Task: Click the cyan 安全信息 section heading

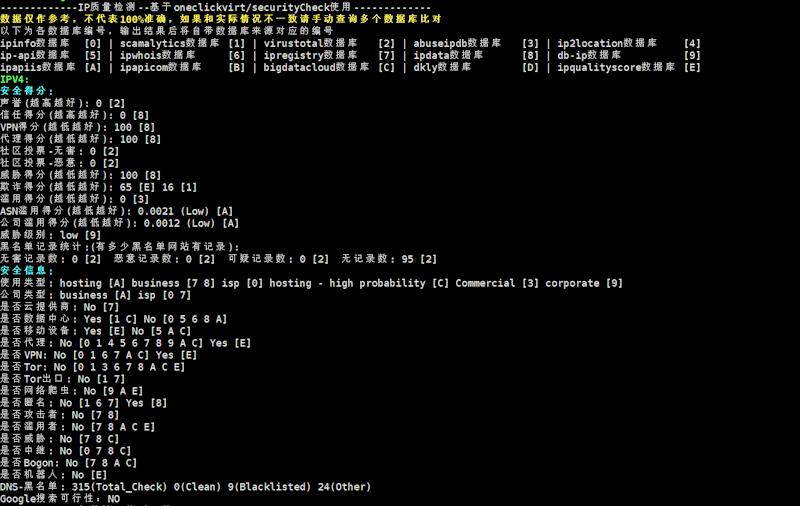Action: 27,271
